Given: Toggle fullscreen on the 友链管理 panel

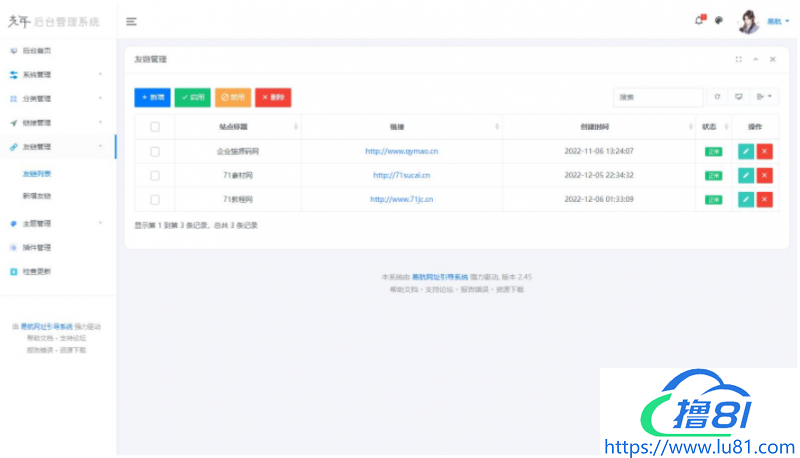Looking at the screenshot, I should click(x=739, y=59).
